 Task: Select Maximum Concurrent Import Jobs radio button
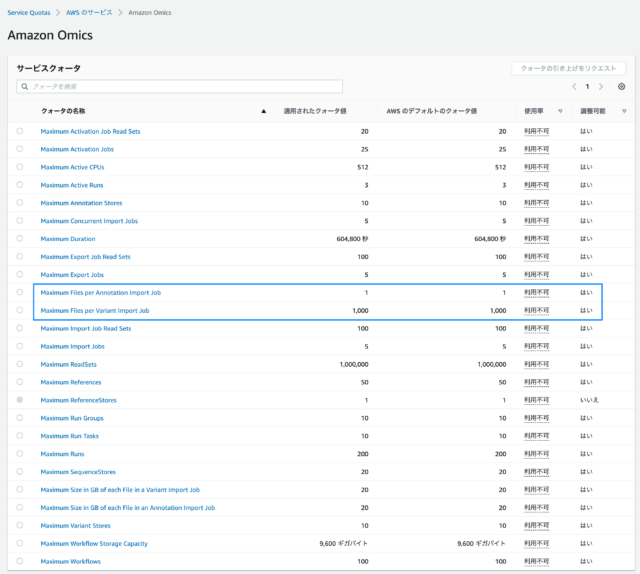20,220
